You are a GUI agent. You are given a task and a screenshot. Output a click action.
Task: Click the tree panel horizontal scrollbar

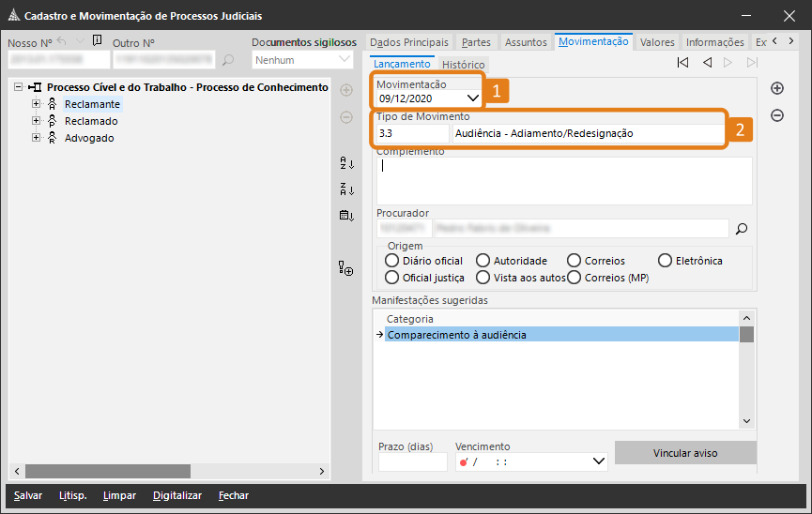108,471
